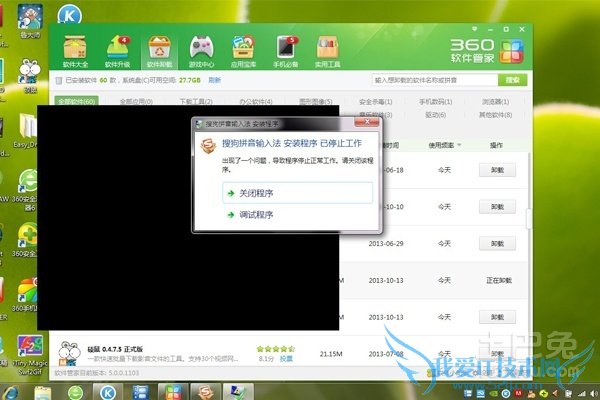Open the file explorer folder on the taskbar
This screenshot has width=600, height=400.
tap(42, 392)
